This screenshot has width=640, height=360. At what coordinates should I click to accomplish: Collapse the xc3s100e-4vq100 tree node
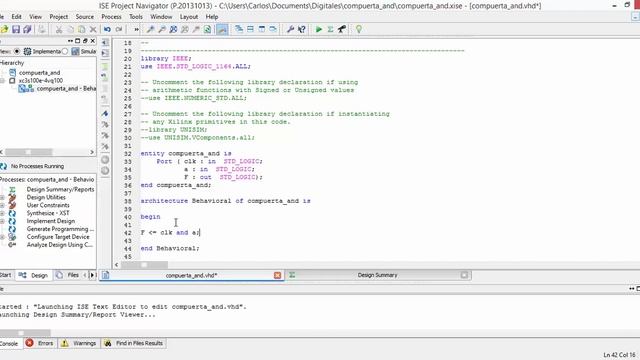tap(2, 81)
